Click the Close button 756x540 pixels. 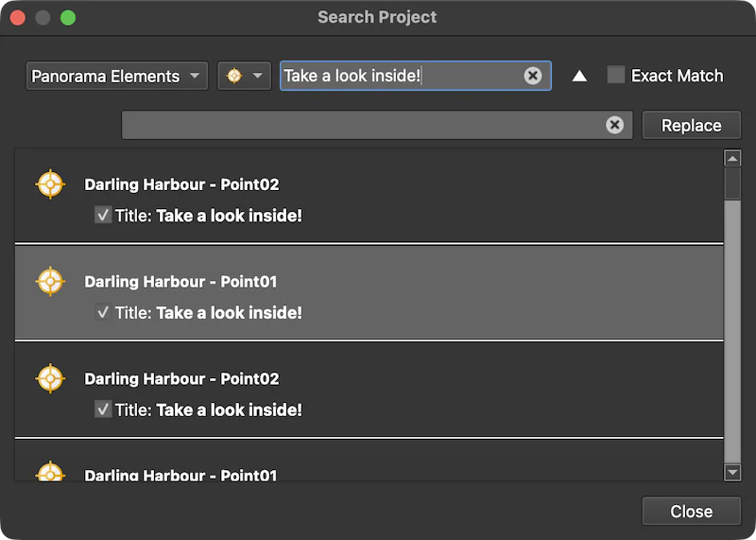(x=692, y=511)
